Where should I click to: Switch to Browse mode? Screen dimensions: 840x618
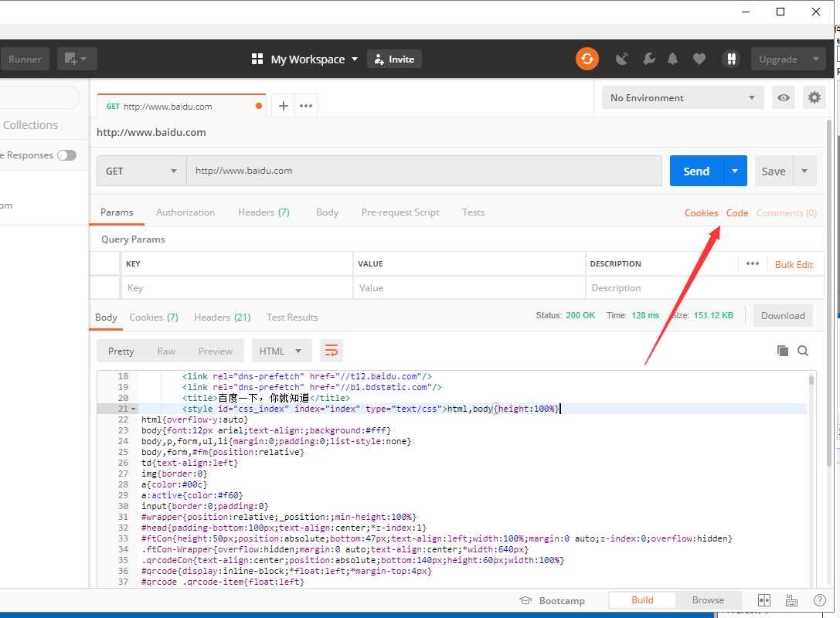[x=708, y=599]
